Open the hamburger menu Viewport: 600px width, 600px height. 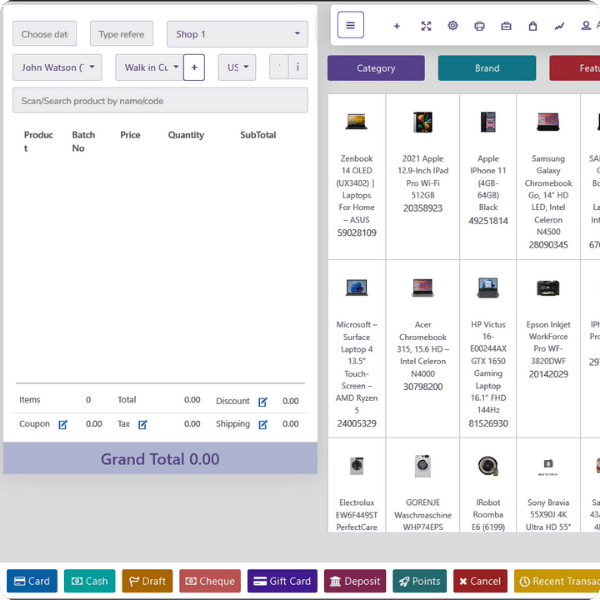(350, 25)
